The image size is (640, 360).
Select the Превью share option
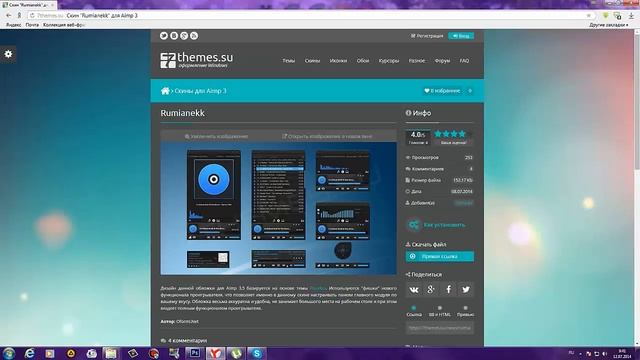pos(465,311)
